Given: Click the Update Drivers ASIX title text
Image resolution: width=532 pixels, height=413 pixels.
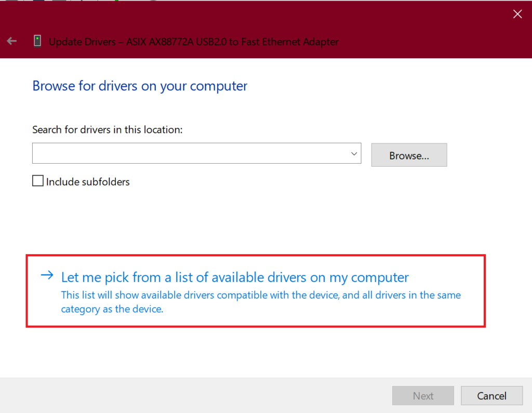Looking at the screenshot, I should [x=194, y=42].
